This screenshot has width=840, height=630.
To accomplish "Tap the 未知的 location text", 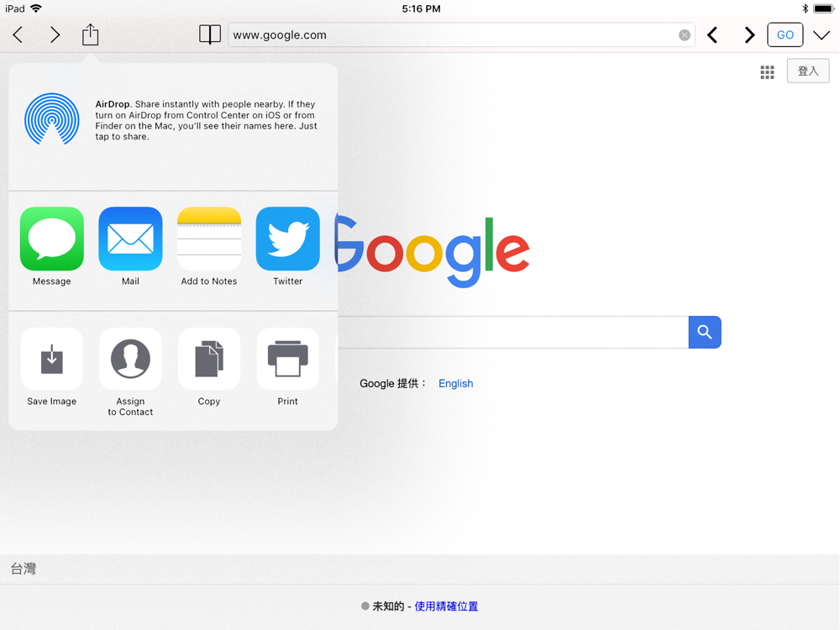I will 388,606.
